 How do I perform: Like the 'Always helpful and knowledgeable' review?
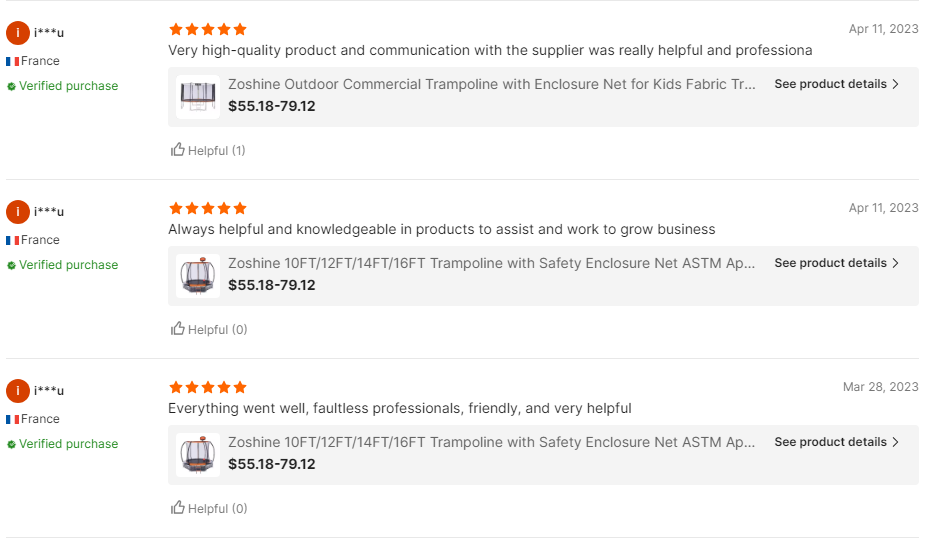178,329
